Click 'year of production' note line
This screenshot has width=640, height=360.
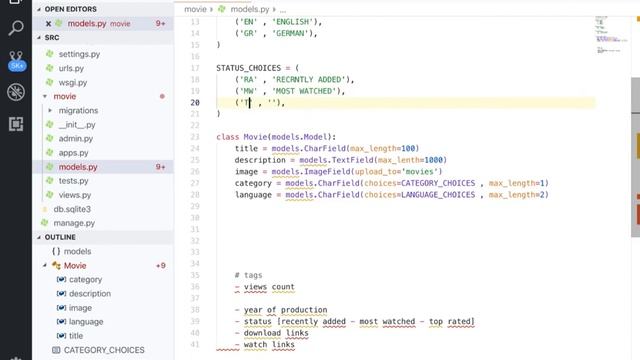coord(281,310)
